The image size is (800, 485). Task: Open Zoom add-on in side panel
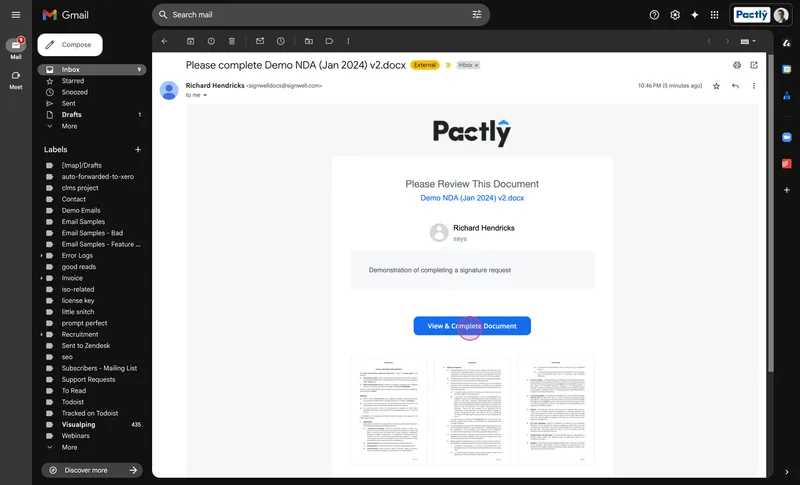787,137
